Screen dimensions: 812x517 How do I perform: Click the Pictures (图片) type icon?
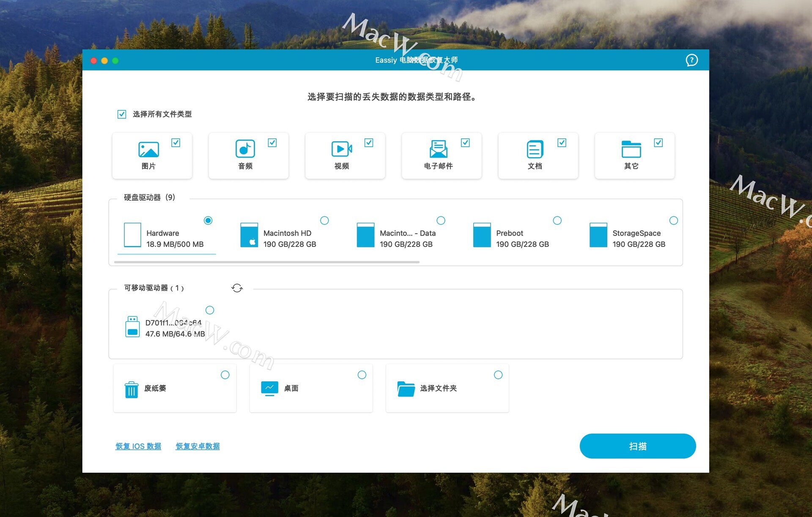pyautogui.click(x=148, y=149)
